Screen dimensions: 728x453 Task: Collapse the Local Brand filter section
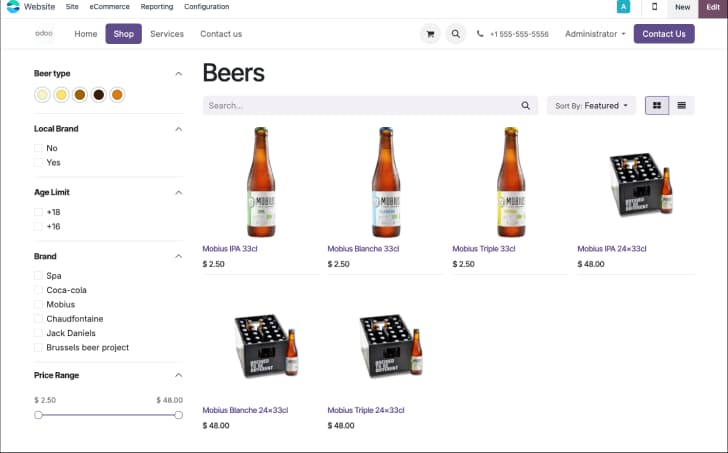tap(178, 129)
